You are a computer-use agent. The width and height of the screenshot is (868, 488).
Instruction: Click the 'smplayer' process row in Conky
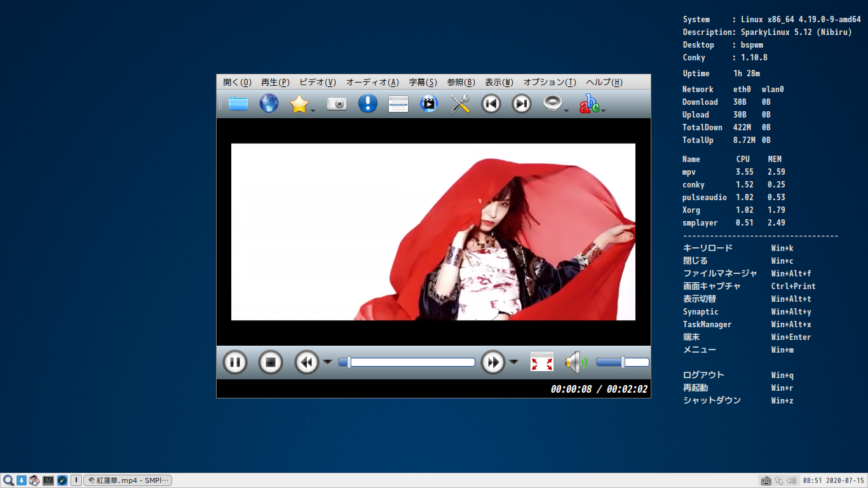733,222
